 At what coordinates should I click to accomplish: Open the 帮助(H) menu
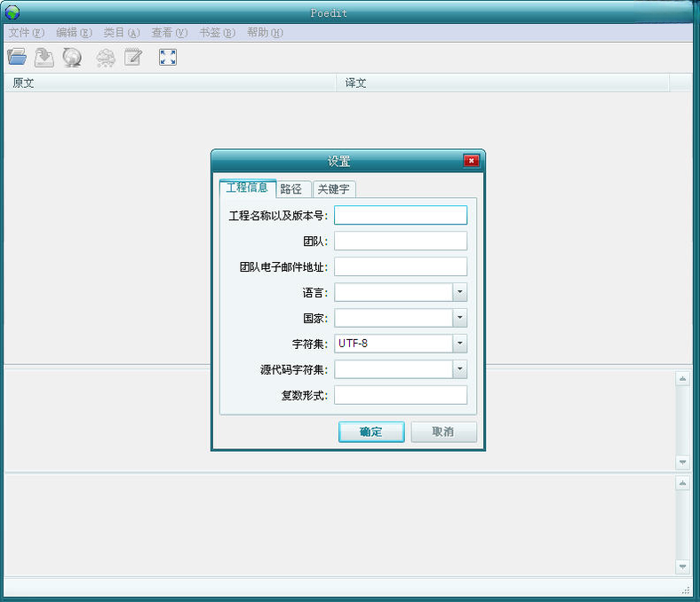265,33
